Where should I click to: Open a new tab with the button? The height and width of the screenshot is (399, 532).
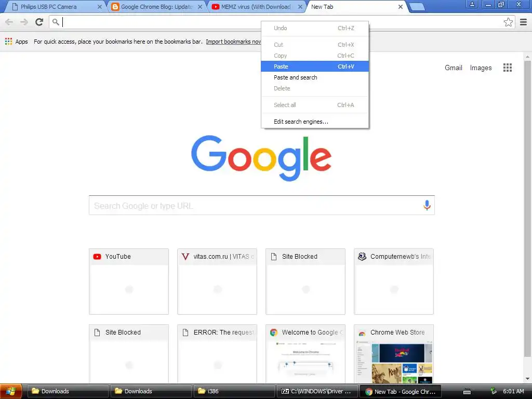click(417, 7)
